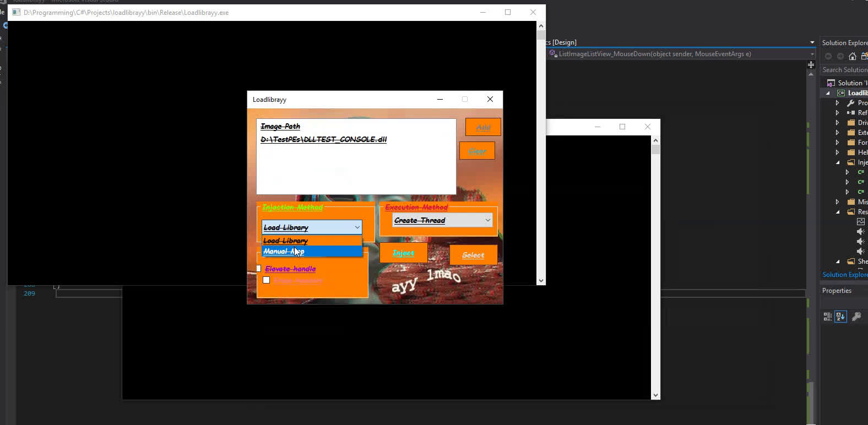Toggle the checkbox below Elevate handle
Screen dimensions: 868x425
pyautogui.click(x=267, y=280)
